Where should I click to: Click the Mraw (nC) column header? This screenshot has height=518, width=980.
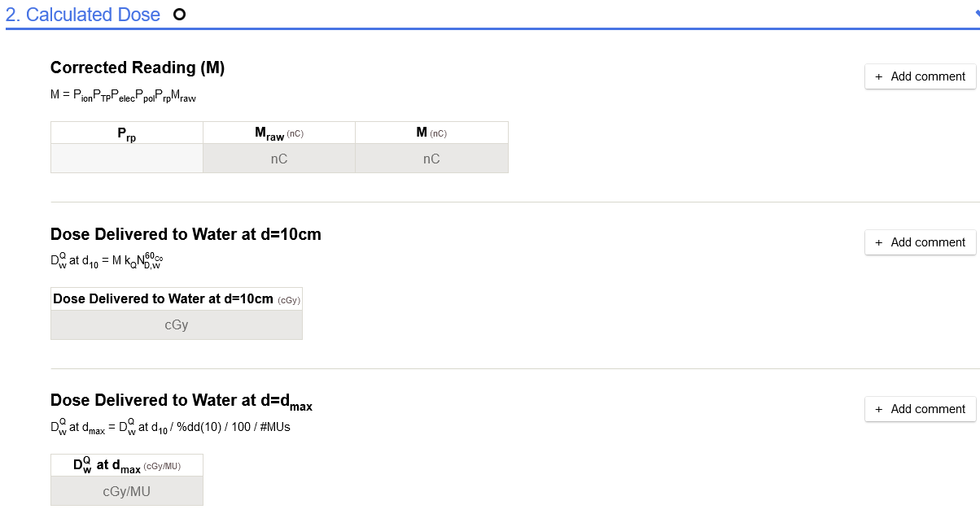pyautogui.click(x=279, y=133)
